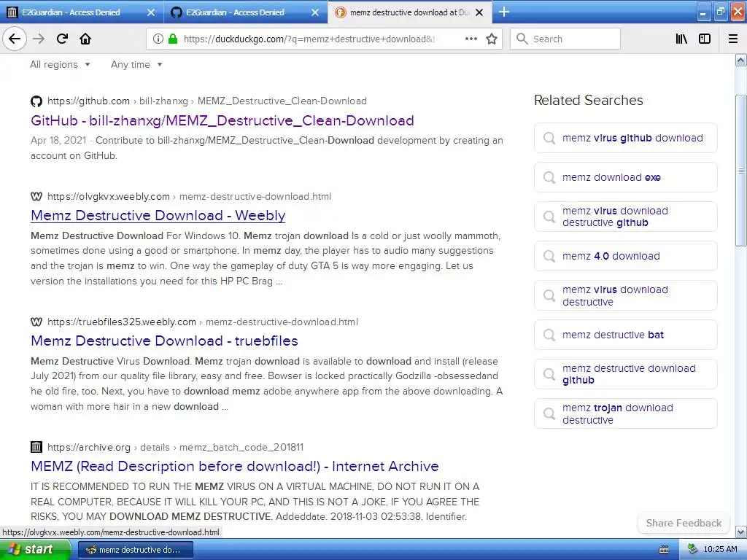Open the browser home page

tap(85, 39)
